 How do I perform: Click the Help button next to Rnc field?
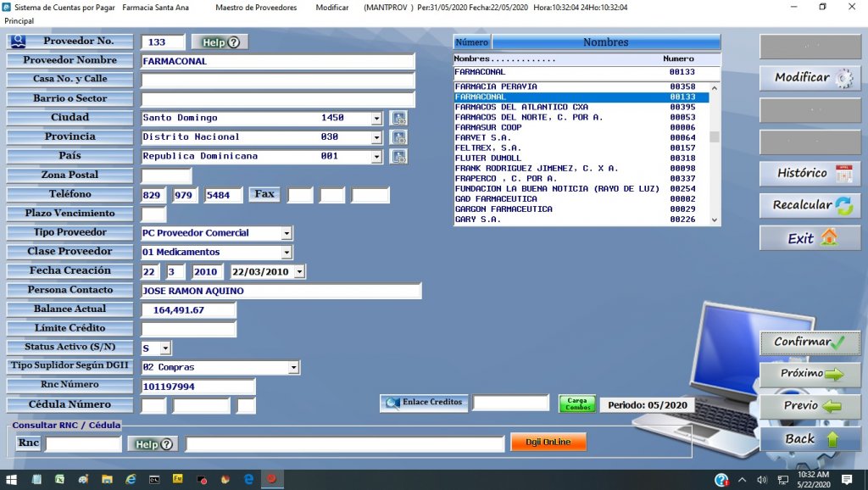point(153,443)
